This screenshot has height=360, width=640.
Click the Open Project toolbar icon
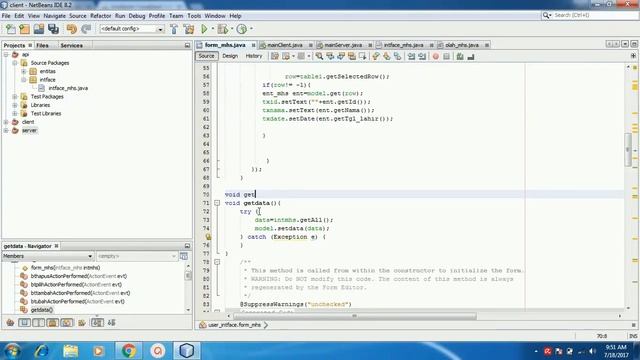click(39, 29)
